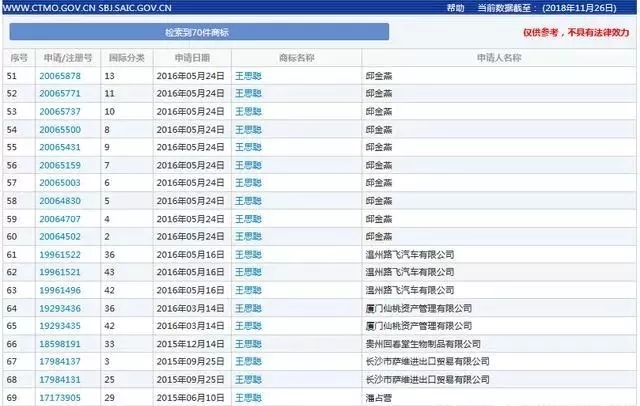Screen dimensions: 640x406
Task: Sort by 申请日期 column header
Action: 191,57
